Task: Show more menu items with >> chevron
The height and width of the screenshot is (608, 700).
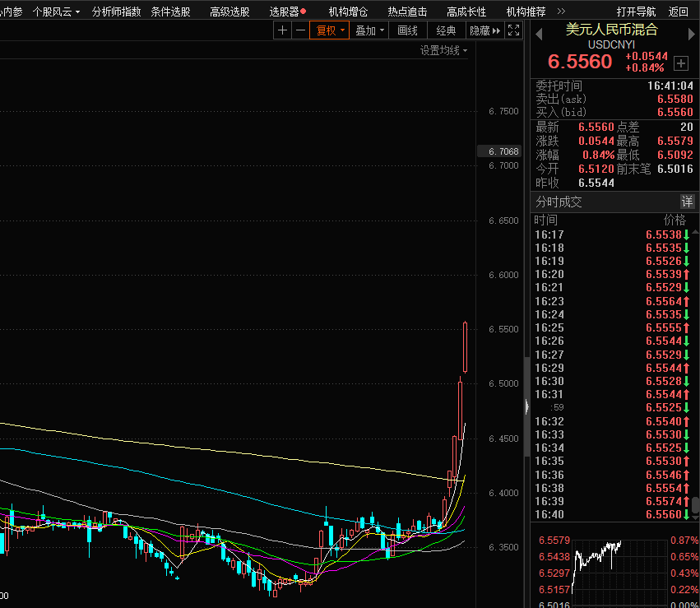Action: [561, 12]
